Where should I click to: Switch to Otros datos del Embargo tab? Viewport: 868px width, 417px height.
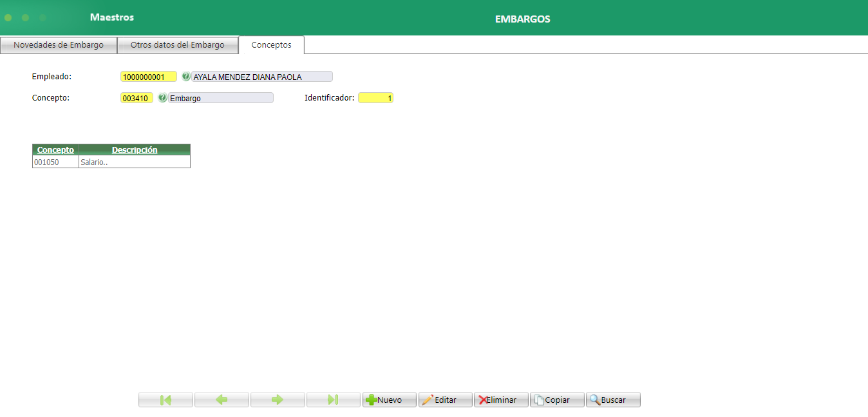(x=178, y=45)
